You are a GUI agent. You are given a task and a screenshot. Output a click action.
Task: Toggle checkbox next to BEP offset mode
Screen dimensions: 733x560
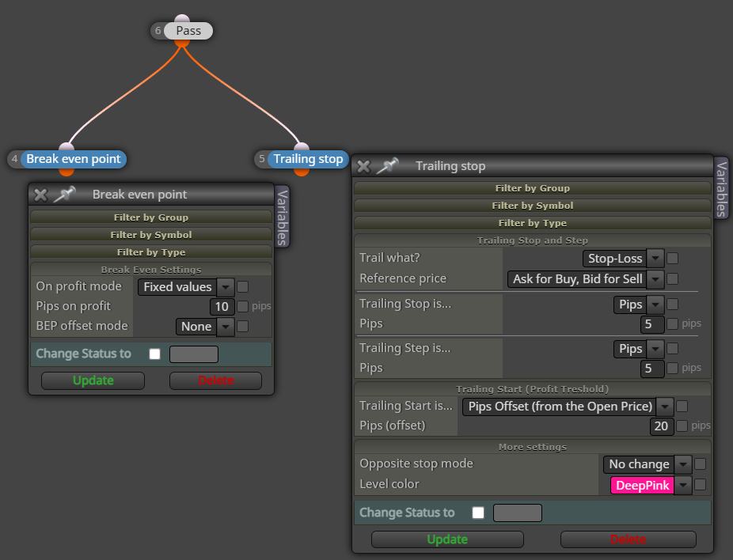pyautogui.click(x=243, y=327)
